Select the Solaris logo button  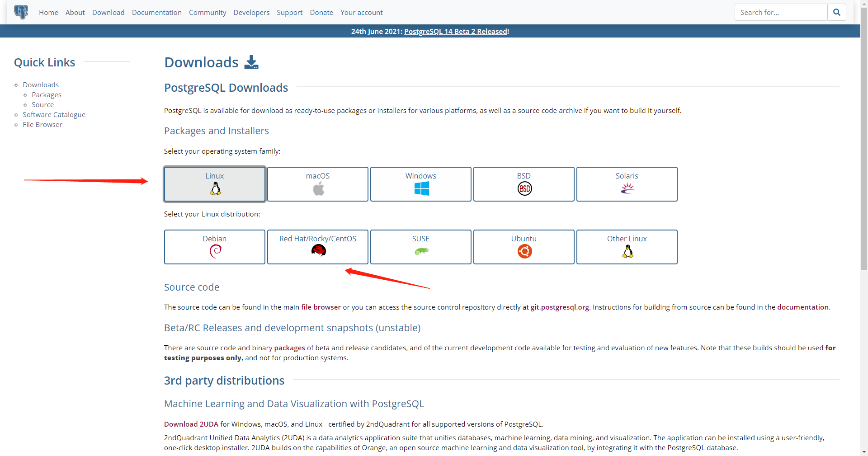tap(627, 184)
